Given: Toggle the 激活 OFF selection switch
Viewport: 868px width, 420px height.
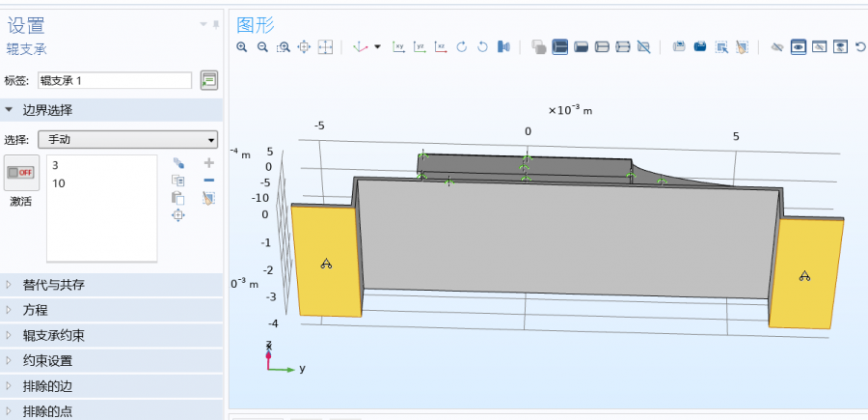Looking at the screenshot, I should point(21,173).
